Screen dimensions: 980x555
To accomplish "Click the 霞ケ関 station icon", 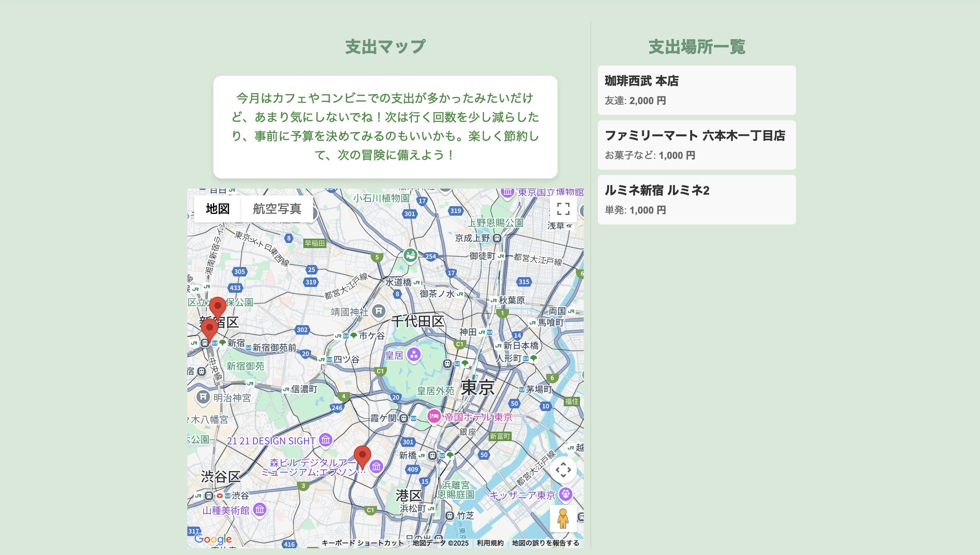I will tap(404, 418).
